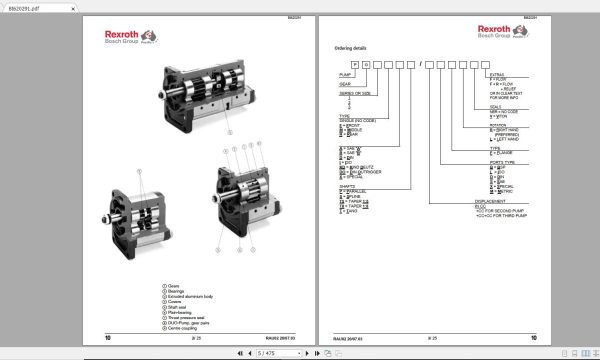The height and width of the screenshot is (360, 600).
Task: Jump to the last page
Action: coord(317,353)
